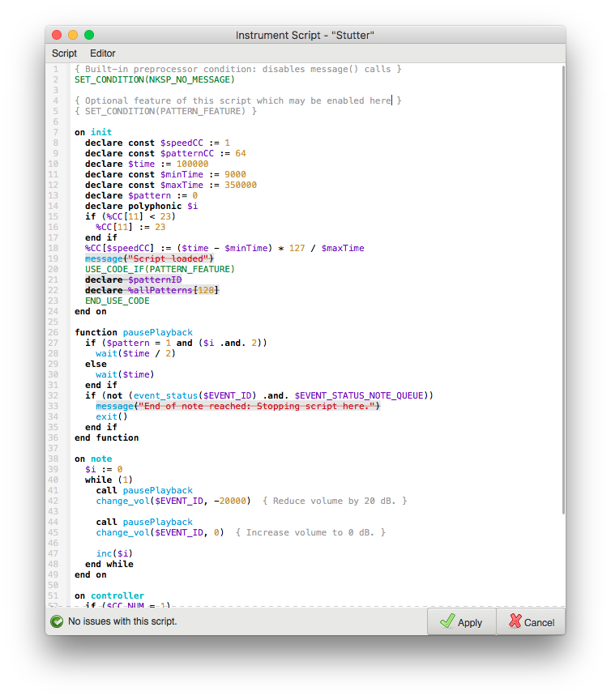Click '$EVENT_STATUS_NOTE_QUEUE' in the code
The image size is (611, 700).
click(x=359, y=395)
